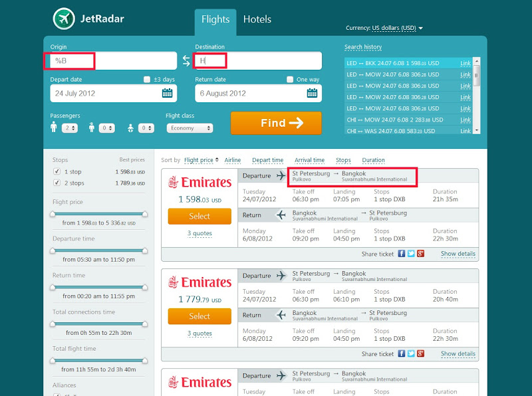Sort results by Duration
The width and height of the screenshot is (532, 396).
(x=373, y=160)
